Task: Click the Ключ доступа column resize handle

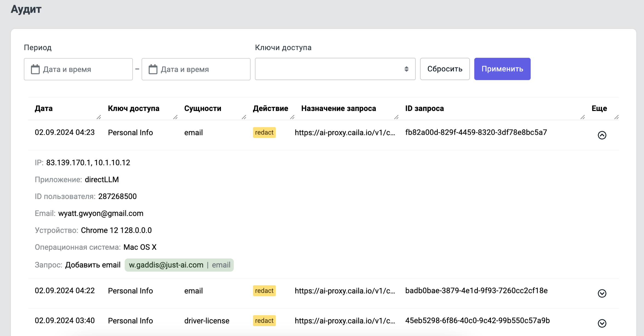Action: (x=176, y=117)
